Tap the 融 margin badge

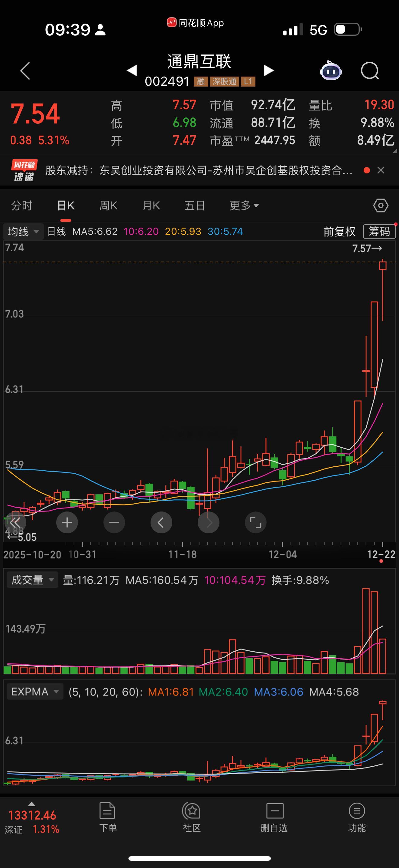tap(201, 81)
